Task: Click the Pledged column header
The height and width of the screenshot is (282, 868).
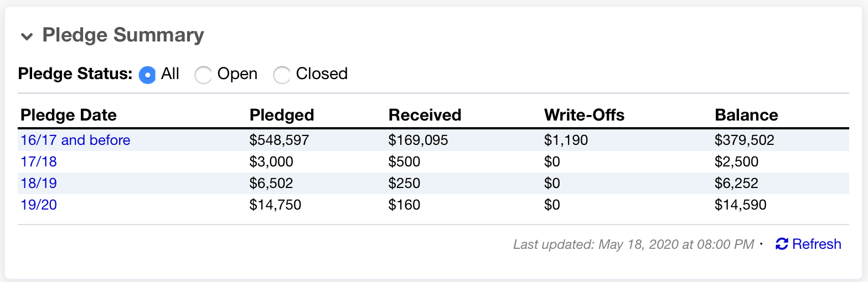Action: coord(282,115)
